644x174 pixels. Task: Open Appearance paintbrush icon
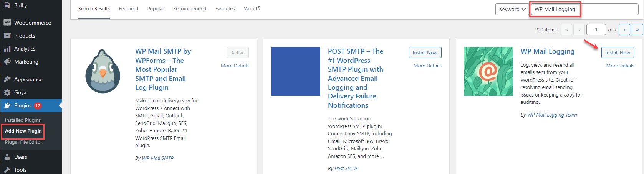[x=7, y=79]
